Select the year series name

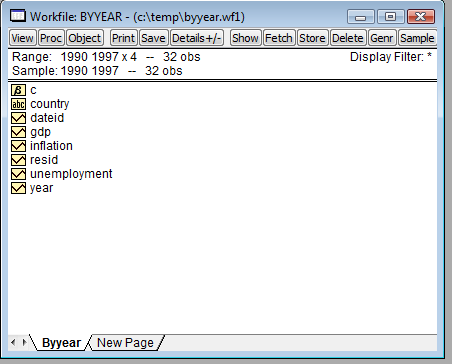41,188
